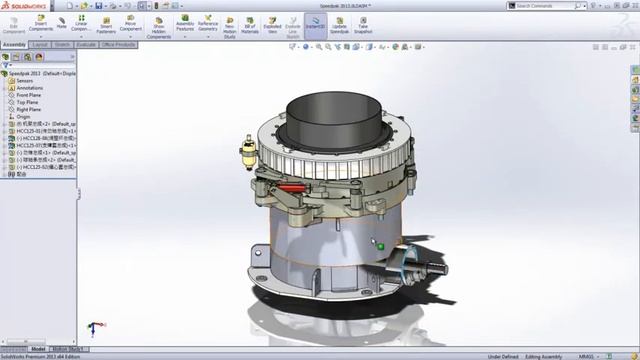
Task: Open Assembly Features dropdown arrow
Action: click(x=185, y=37)
